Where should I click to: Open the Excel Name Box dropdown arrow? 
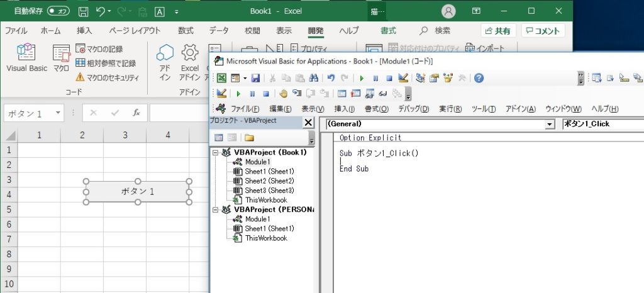point(58,113)
